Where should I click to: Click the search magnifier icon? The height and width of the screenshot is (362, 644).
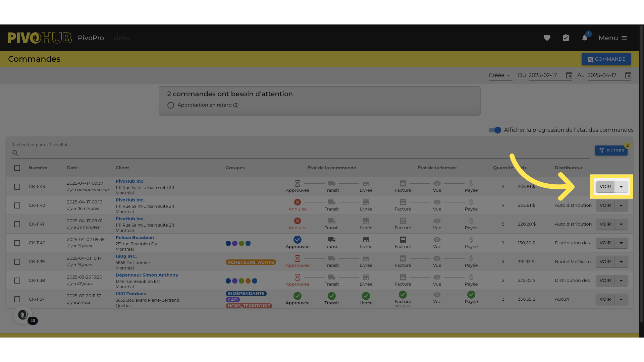click(x=15, y=153)
